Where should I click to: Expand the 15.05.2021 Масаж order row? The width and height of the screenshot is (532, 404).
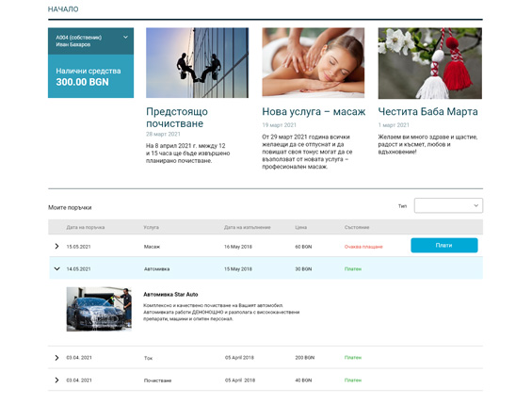pyautogui.click(x=56, y=246)
